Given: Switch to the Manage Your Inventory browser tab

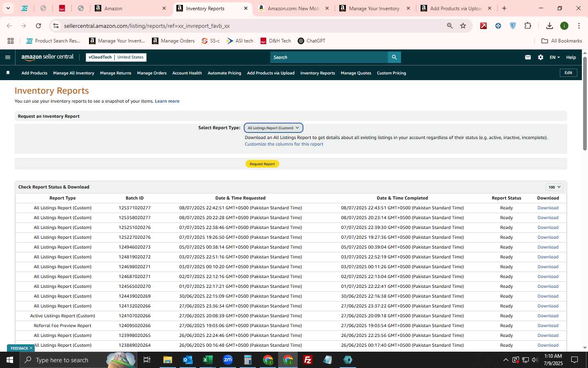Looking at the screenshot, I should point(374,8).
